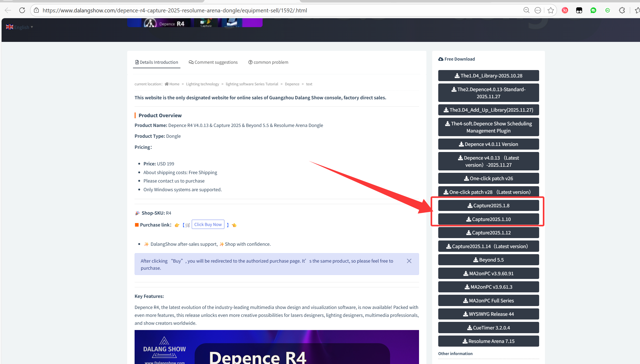Click the bookmark star icon
The image size is (640, 364).
550,10
